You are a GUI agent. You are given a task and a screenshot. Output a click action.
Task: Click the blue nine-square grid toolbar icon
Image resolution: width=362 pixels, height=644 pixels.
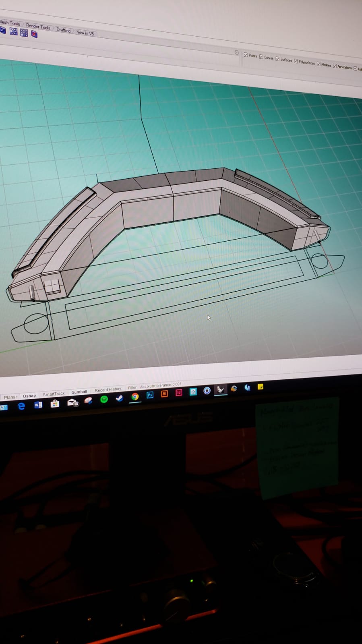(24, 33)
